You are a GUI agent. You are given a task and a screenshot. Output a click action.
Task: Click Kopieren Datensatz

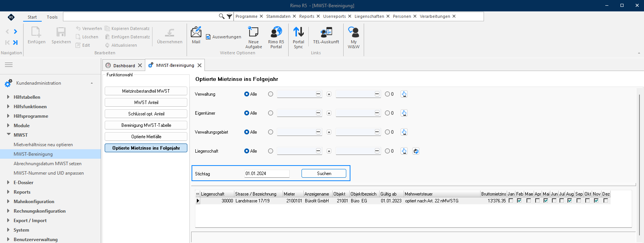(127, 28)
